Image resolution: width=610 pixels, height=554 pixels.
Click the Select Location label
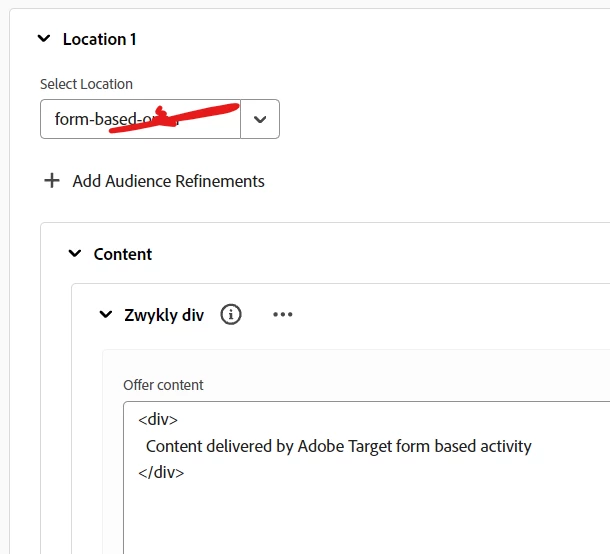86,84
